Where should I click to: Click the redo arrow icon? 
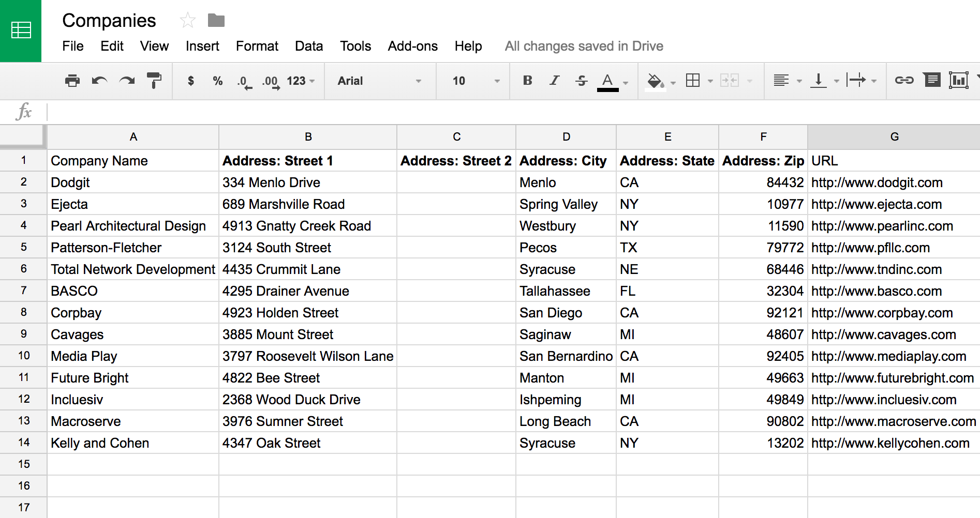coord(127,81)
